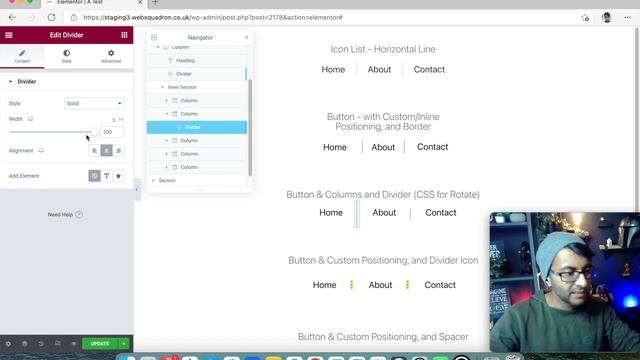Image resolution: width=640 pixels, height=360 pixels.
Task: Open Elementor settings gear in footer
Action: [x=8, y=344]
